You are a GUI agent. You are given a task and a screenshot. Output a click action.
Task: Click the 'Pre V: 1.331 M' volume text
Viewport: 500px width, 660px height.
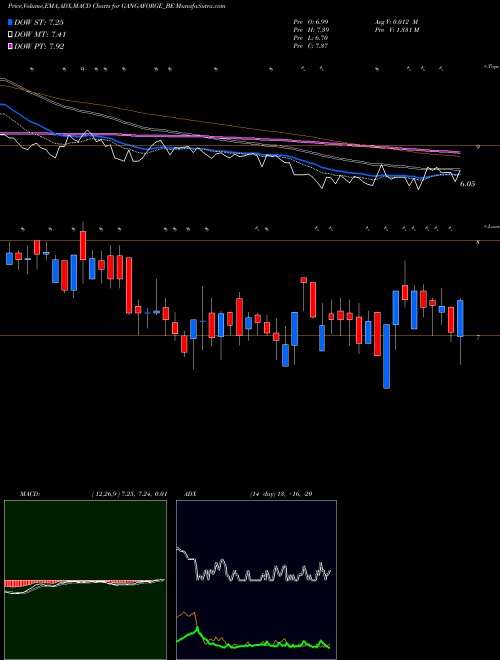(396, 29)
